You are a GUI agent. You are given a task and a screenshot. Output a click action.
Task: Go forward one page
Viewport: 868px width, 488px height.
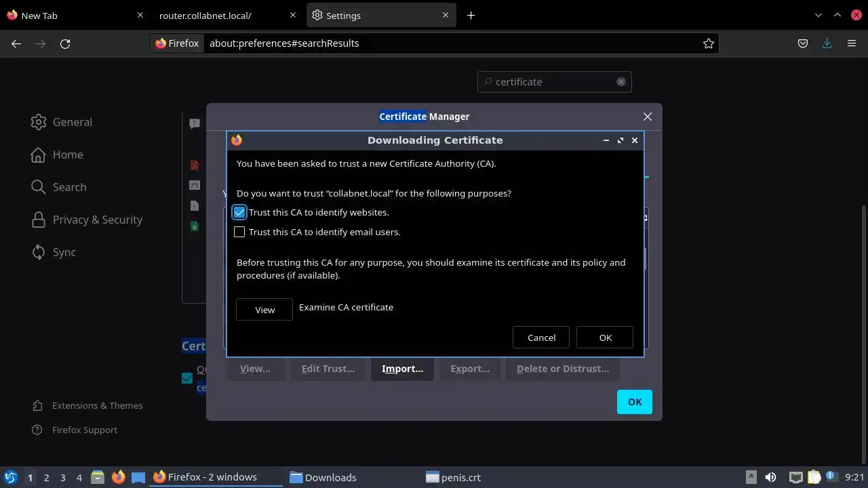[x=41, y=43]
